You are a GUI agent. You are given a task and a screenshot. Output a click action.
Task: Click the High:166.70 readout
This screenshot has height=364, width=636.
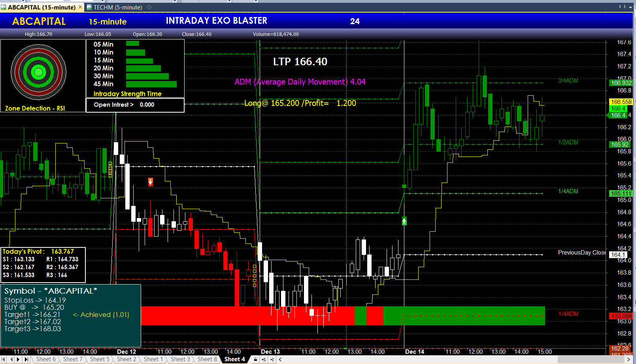(38, 34)
